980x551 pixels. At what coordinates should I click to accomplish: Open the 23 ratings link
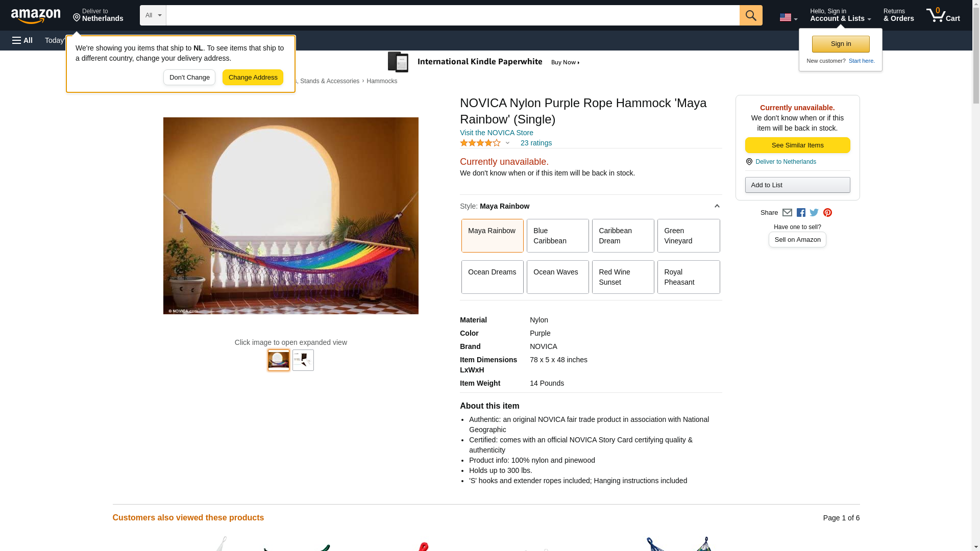tap(536, 143)
